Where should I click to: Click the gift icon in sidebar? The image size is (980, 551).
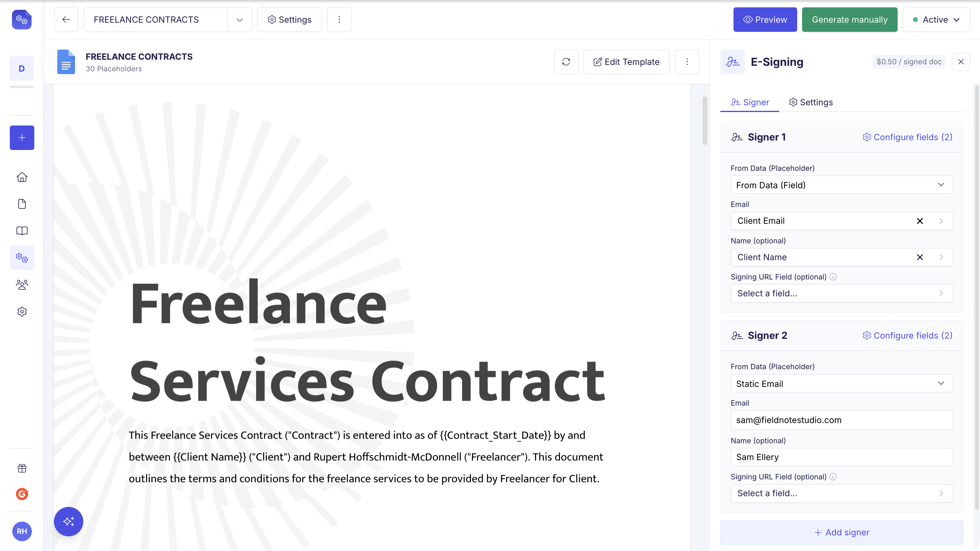click(x=22, y=468)
